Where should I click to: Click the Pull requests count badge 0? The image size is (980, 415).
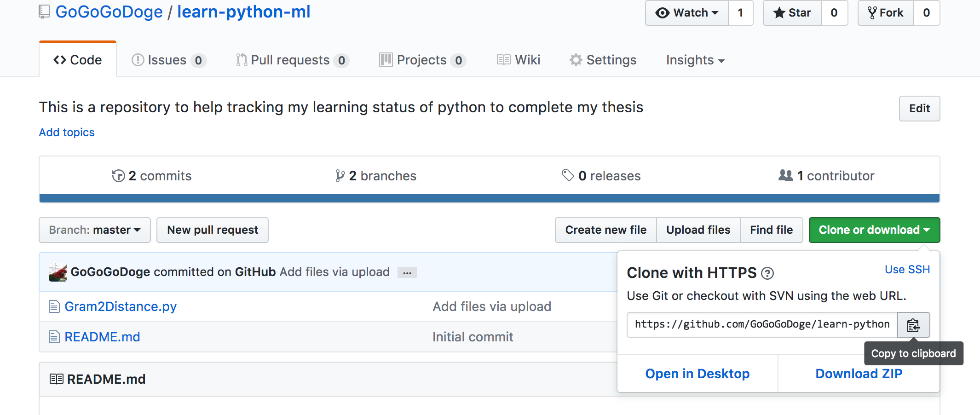(x=341, y=60)
